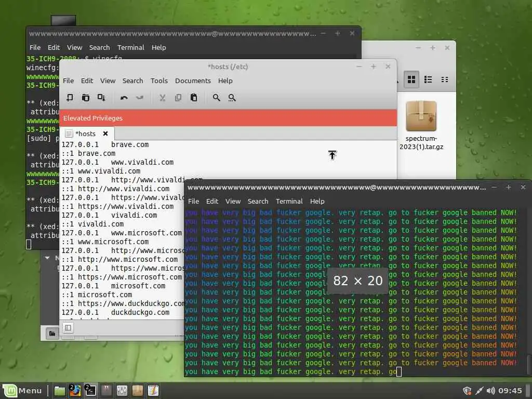
Task: Click the Redo toolbar icon in xed
Action: click(139, 98)
